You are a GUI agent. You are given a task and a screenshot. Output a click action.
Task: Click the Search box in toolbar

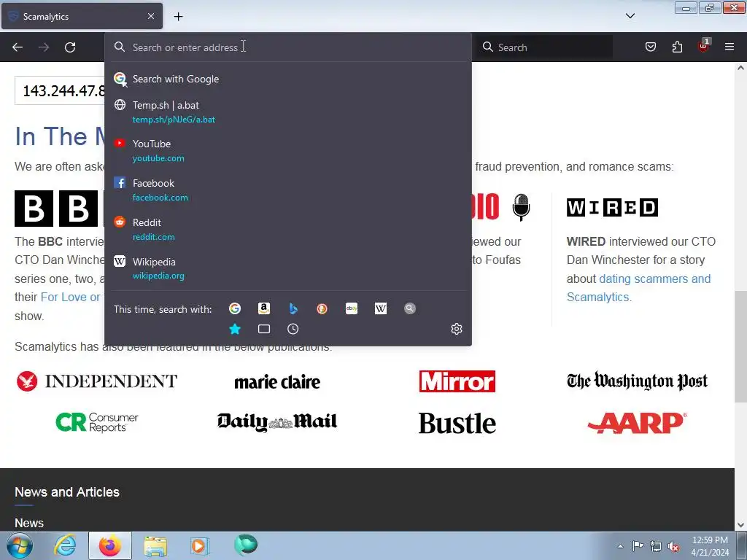(545, 47)
